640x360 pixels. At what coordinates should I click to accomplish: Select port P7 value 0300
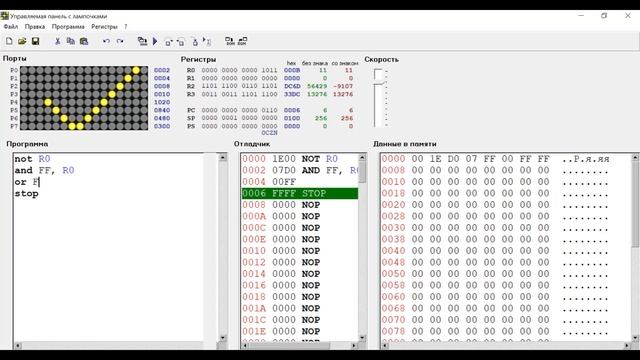[x=162, y=126]
